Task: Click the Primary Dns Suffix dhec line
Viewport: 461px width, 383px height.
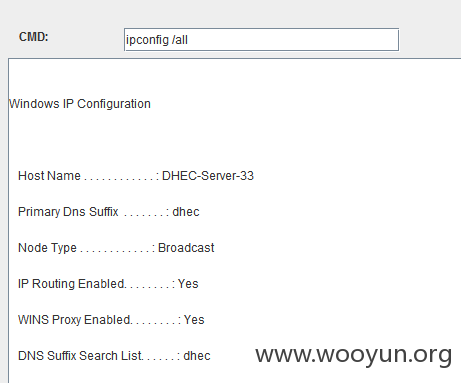Action: tap(109, 212)
